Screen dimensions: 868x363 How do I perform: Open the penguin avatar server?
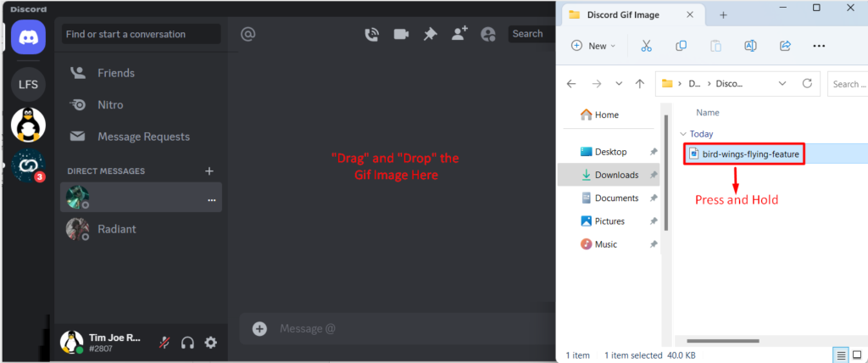(x=28, y=125)
